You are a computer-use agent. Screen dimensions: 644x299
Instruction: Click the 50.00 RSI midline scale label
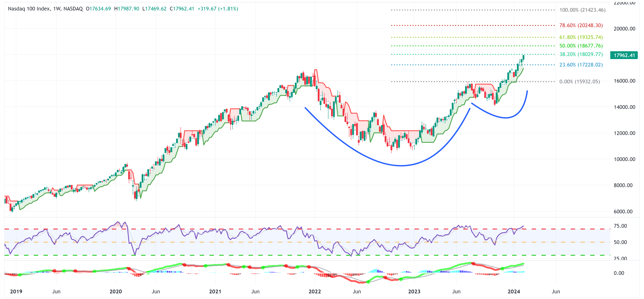click(620, 242)
